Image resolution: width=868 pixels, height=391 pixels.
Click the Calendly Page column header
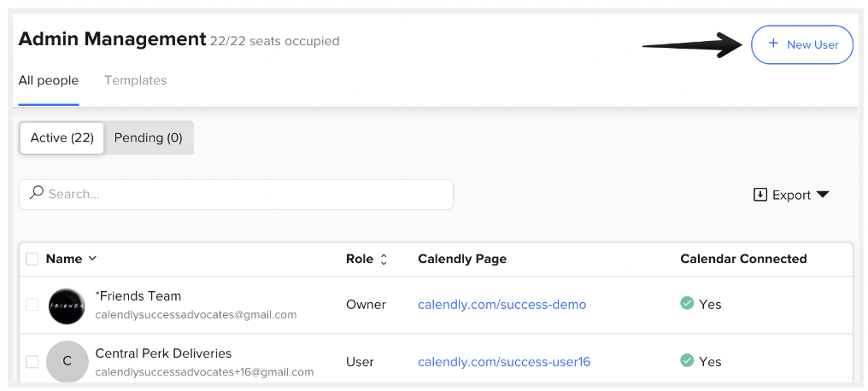coord(462,259)
